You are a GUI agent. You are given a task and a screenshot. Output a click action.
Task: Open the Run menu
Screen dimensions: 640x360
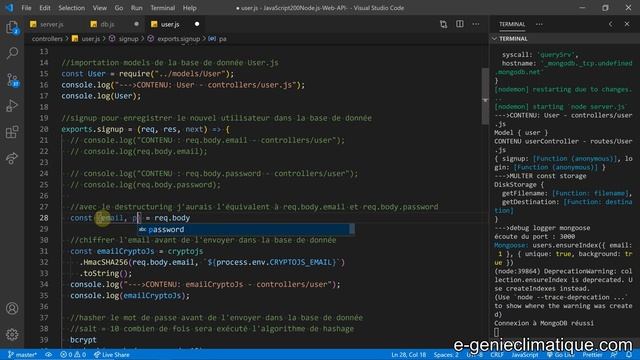[x=137, y=8]
